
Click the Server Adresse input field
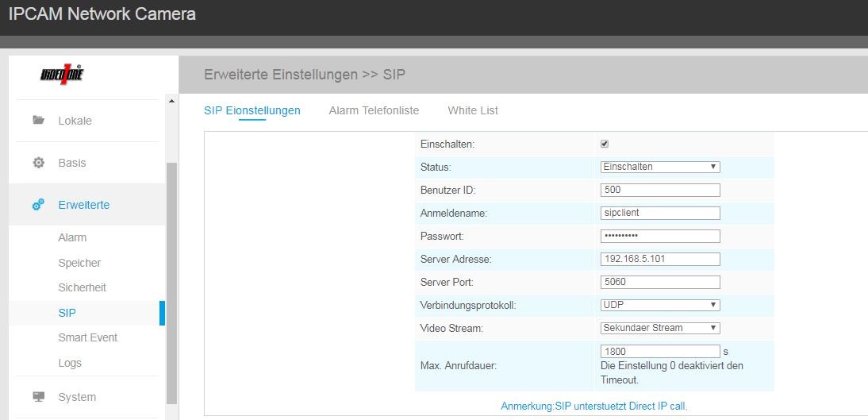click(x=660, y=259)
